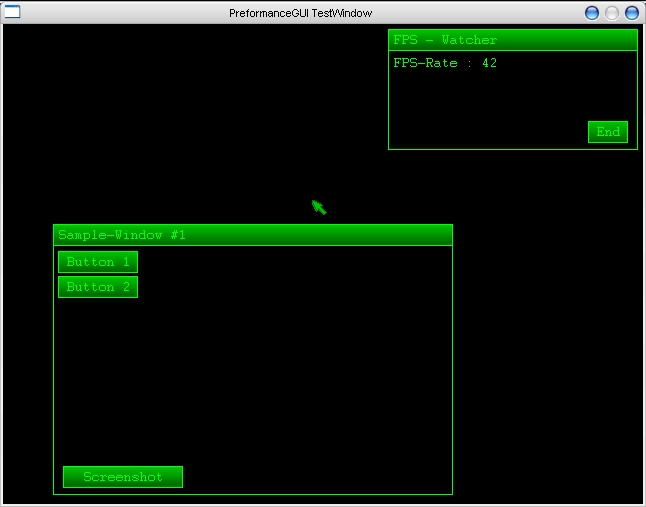Click empty space left of the Screenshot button
The height and width of the screenshot is (507, 646).
[58, 477]
